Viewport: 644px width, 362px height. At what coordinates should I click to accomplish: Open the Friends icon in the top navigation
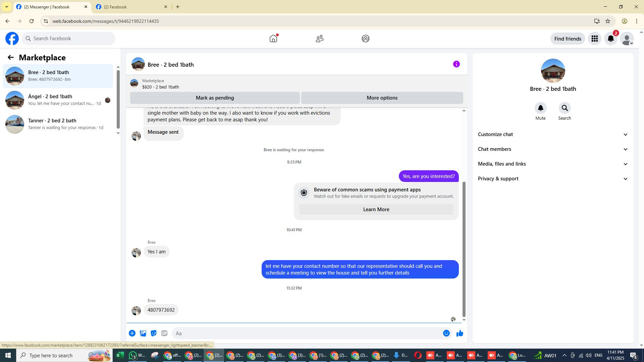click(x=320, y=39)
